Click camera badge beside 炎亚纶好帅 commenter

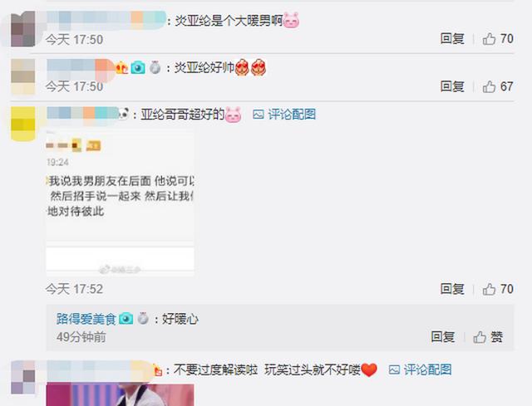pos(138,68)
